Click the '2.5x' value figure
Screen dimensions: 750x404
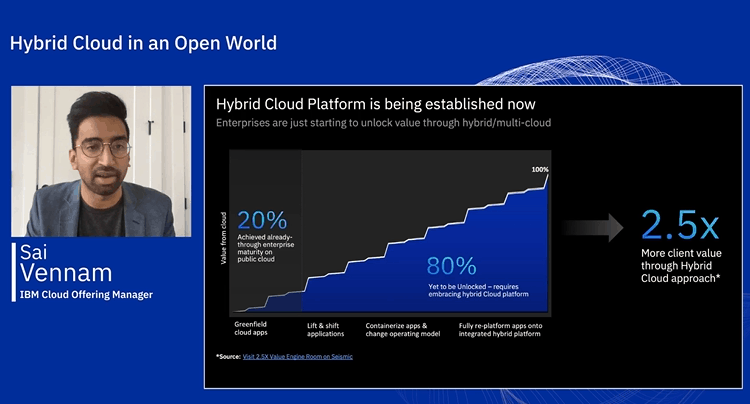(x=680, y=224)
